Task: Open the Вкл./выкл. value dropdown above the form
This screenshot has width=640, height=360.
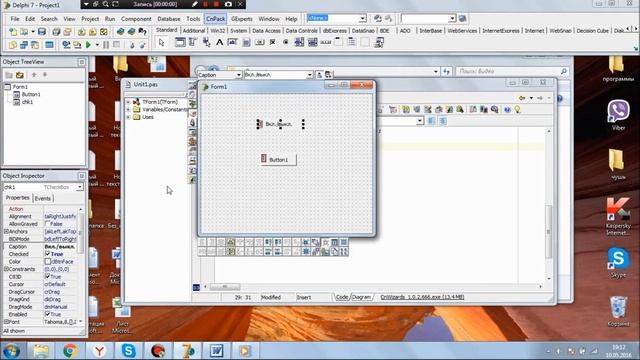Action: (310, 75)
